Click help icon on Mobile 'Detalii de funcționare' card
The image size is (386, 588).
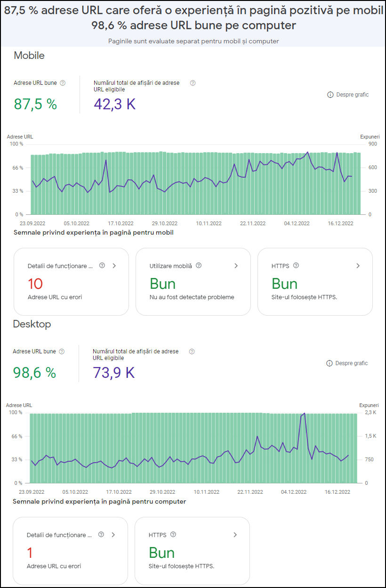pos(102,266)
